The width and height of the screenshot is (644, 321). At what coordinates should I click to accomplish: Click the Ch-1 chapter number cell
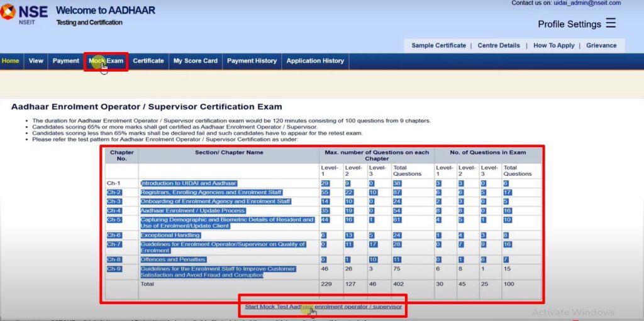[121, 183]
